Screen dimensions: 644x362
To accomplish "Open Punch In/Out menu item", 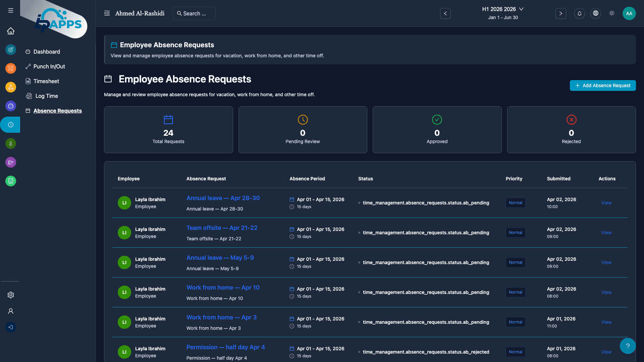I will click(49, 66).
